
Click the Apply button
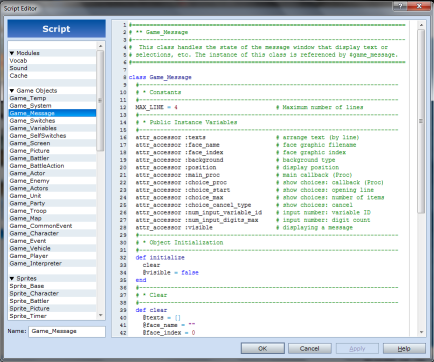(357, 348)
